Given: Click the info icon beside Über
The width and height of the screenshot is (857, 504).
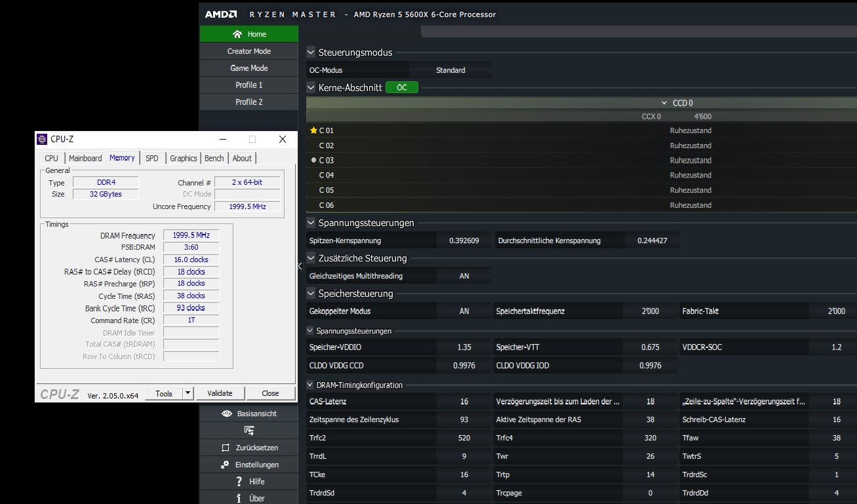Looking at the screenshot, I should pyautogui.click(x=239, y=499).
